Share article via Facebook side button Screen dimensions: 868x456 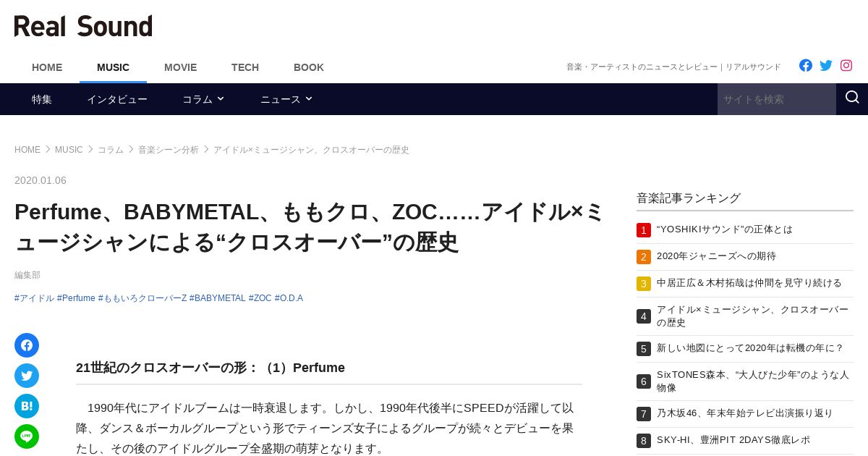(x=27, y=345)
